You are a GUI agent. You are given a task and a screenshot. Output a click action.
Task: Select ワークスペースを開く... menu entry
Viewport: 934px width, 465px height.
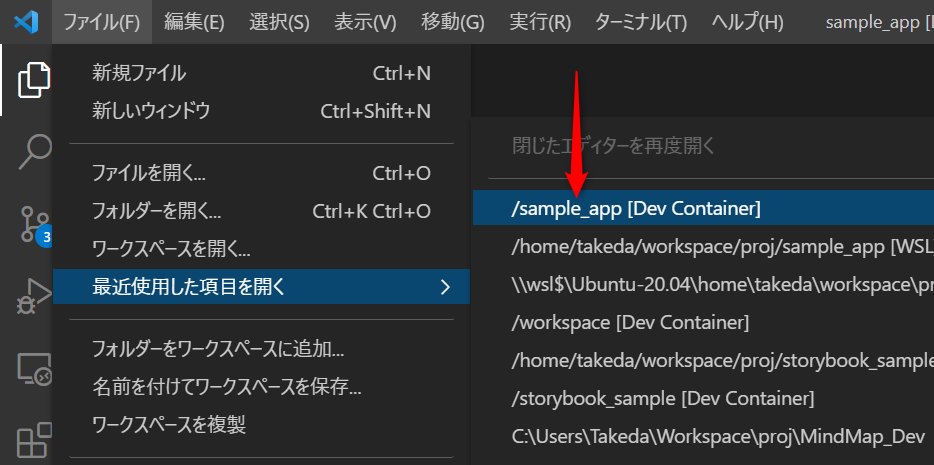coord(261,249)
